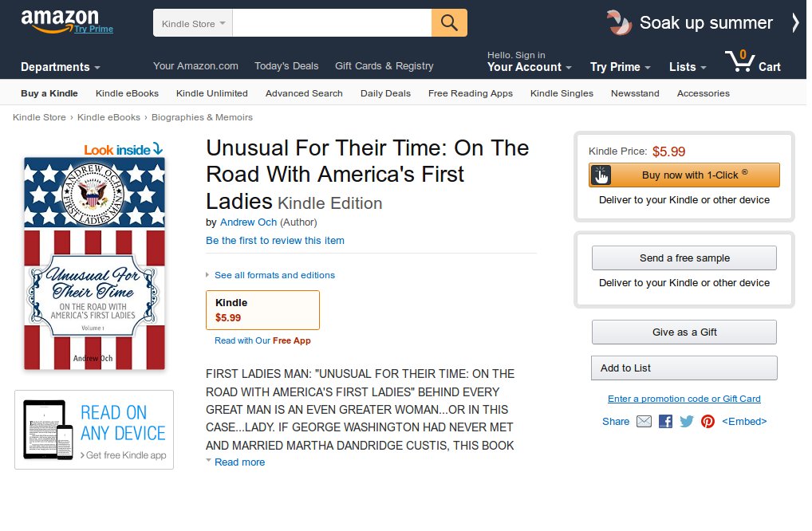Click the magnifying glass search button
This screenshot has width=812, height=531.
[x=449, y=22]
